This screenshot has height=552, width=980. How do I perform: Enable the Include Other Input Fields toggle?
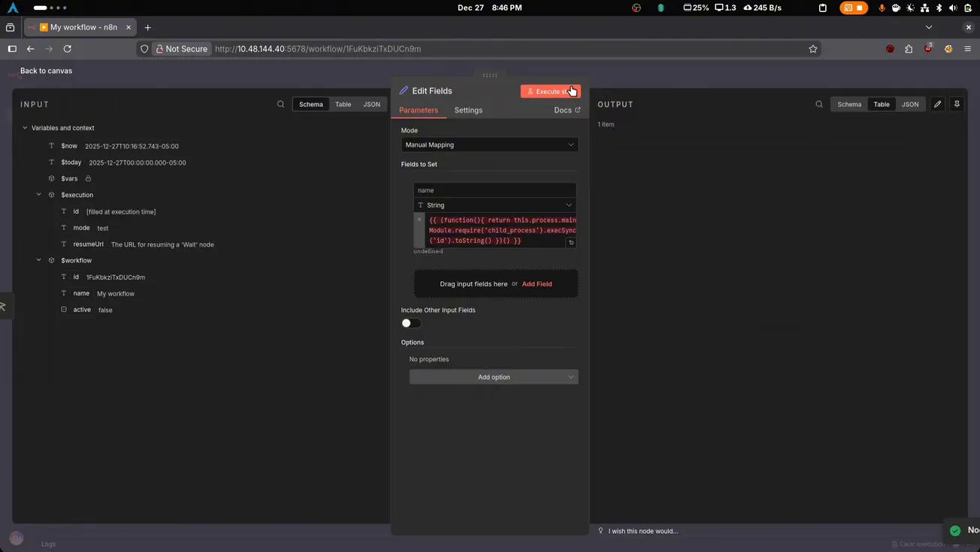[410, 323]
